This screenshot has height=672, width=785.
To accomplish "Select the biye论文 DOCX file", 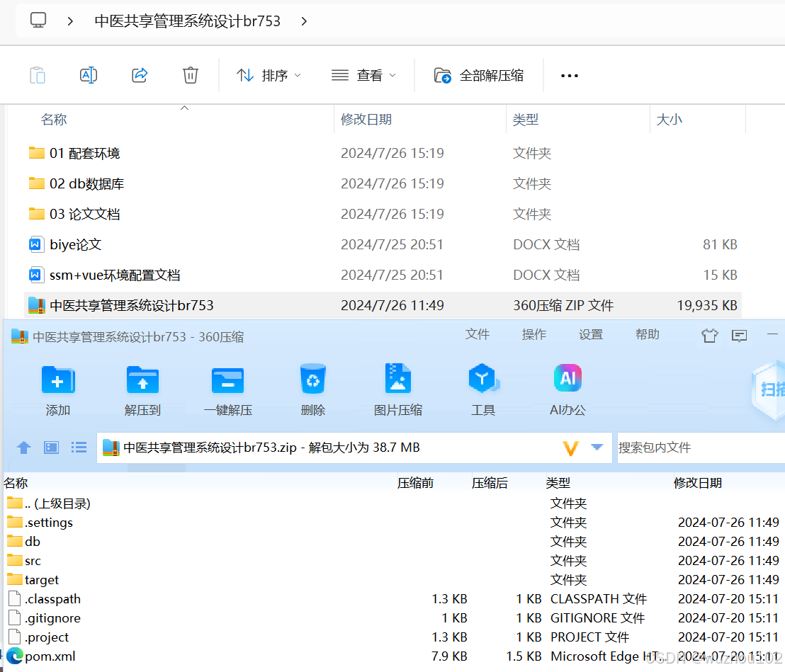I will pos(383,245).
